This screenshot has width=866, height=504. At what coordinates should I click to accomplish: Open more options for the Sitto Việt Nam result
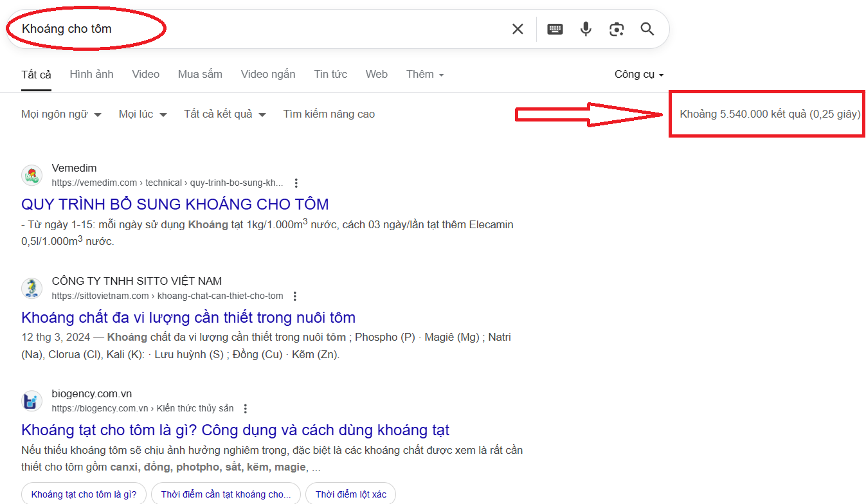[x=295, y=296]
